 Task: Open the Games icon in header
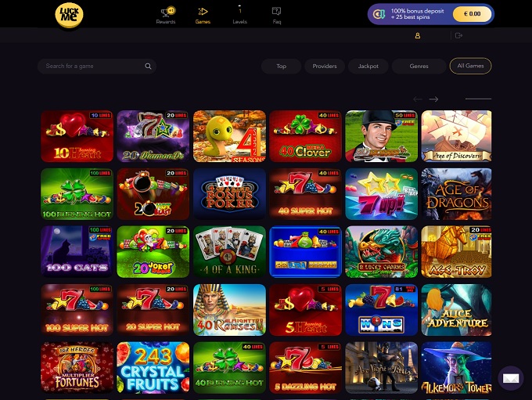203,11
